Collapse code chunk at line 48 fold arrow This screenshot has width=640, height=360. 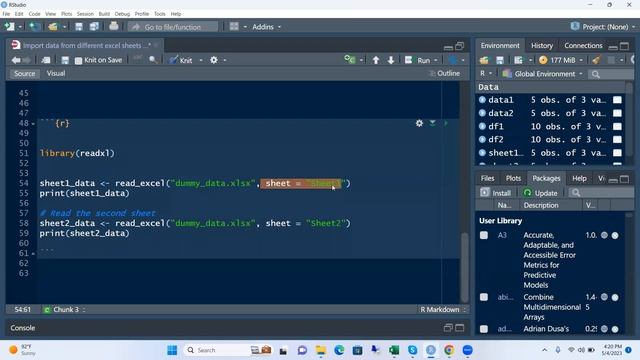pos(33,123)
